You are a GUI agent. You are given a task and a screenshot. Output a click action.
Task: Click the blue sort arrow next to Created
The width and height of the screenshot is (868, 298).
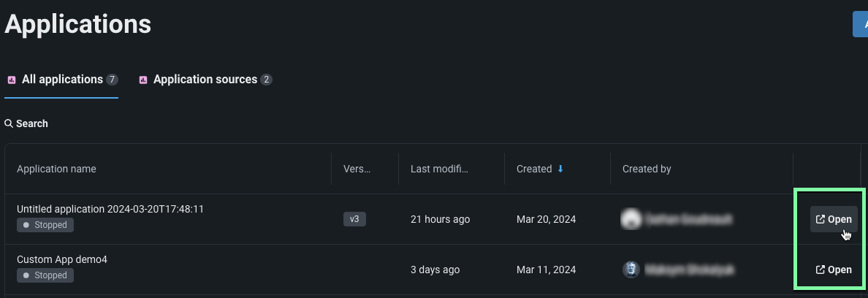560,169
